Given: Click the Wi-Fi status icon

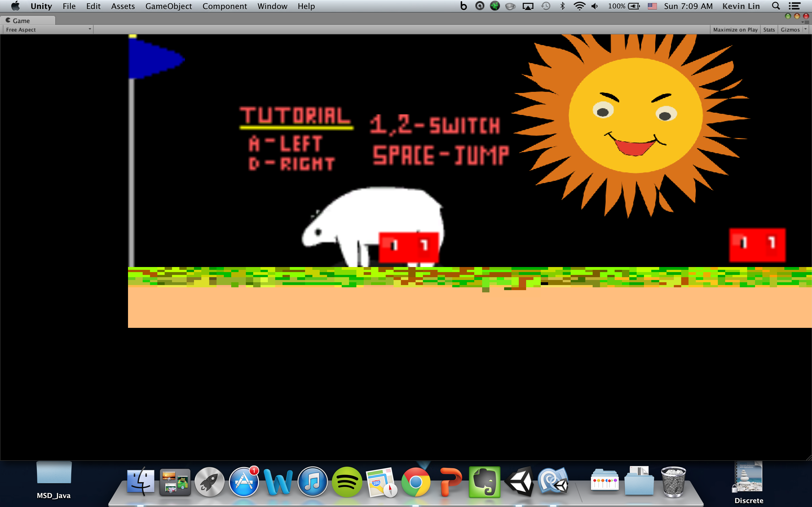Looking at the screenshot, I should (x=579, y=6).
